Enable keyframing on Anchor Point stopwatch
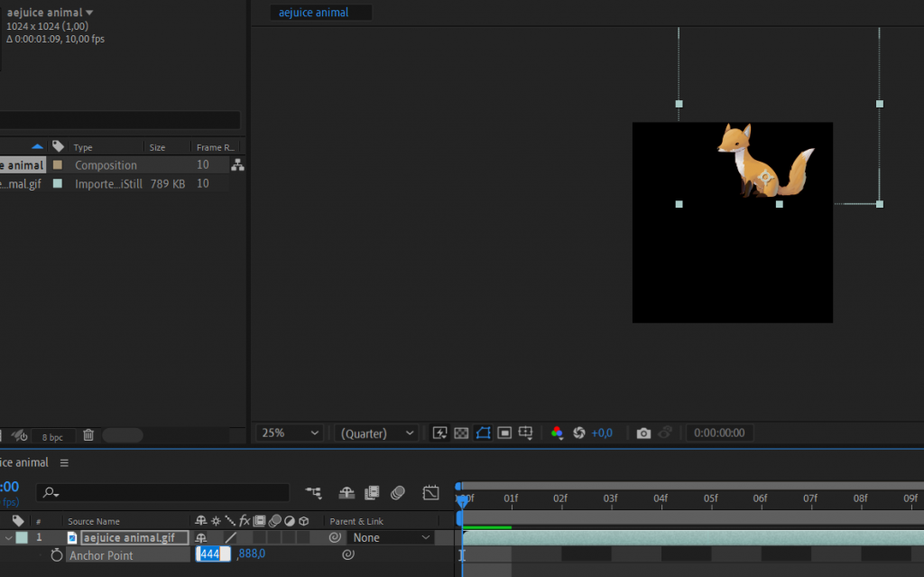 click(55, 554)
